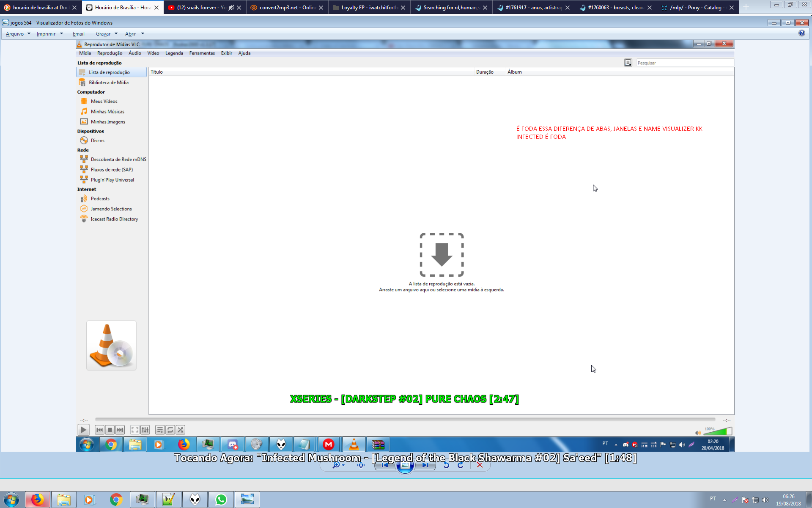Image resolution: width=812 pixels, height=508 pixels.
Task: Open Notepad++ from the taskbar
Action: click(x=168, y=500)
